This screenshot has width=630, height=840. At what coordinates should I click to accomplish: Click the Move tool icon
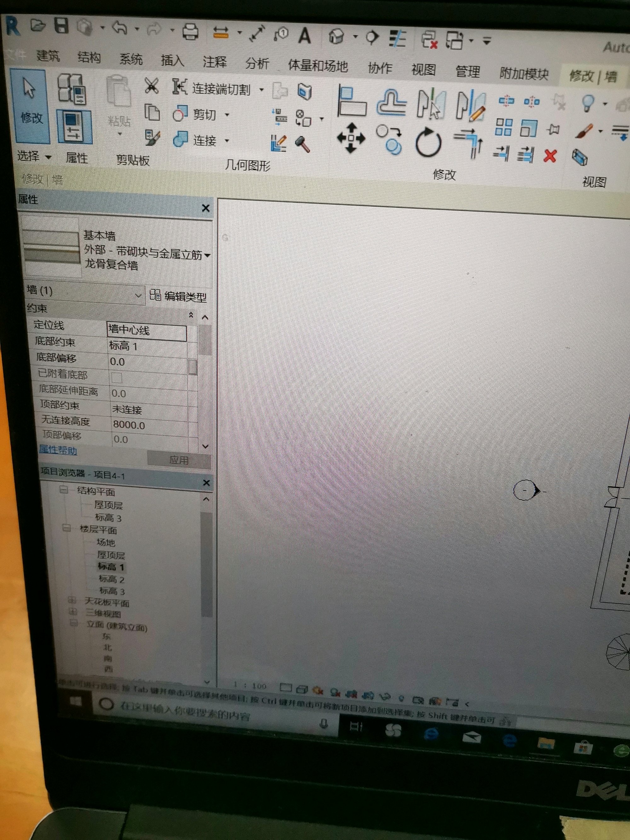click(x=351, y=138)
